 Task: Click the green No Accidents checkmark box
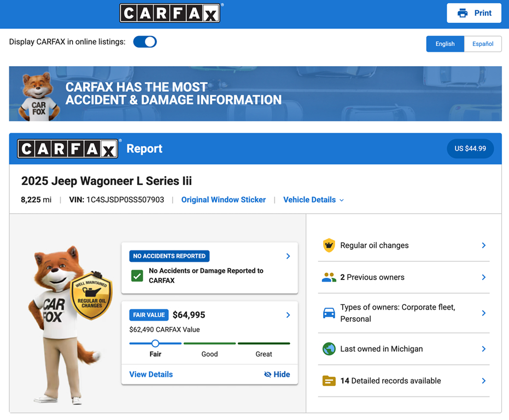pos(137,276)
